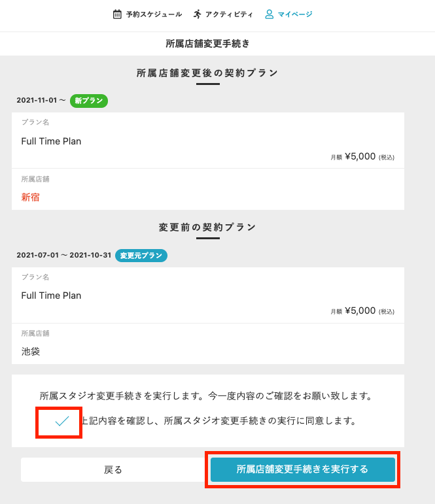Image resolution: width=435 pixels, height=504 pixels.
Task: Click the blue 変更元プラン badge
Action: coord(141,255)
